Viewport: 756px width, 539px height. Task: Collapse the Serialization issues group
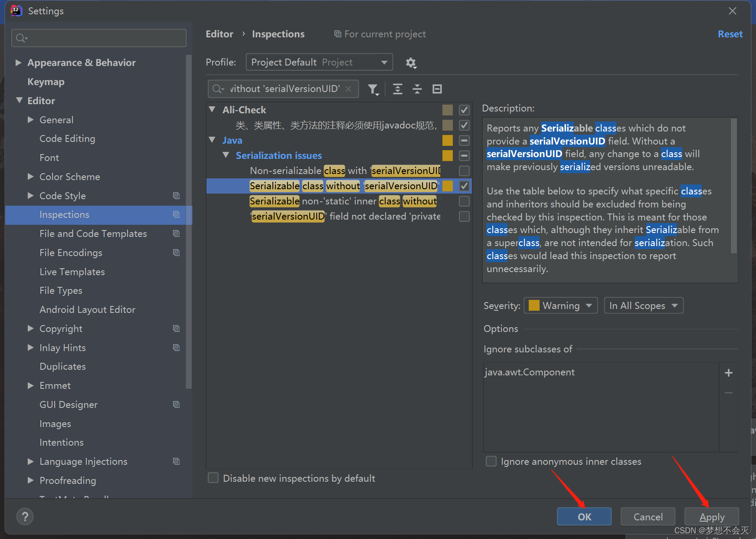pyautogui.click(x=226, y=155)
